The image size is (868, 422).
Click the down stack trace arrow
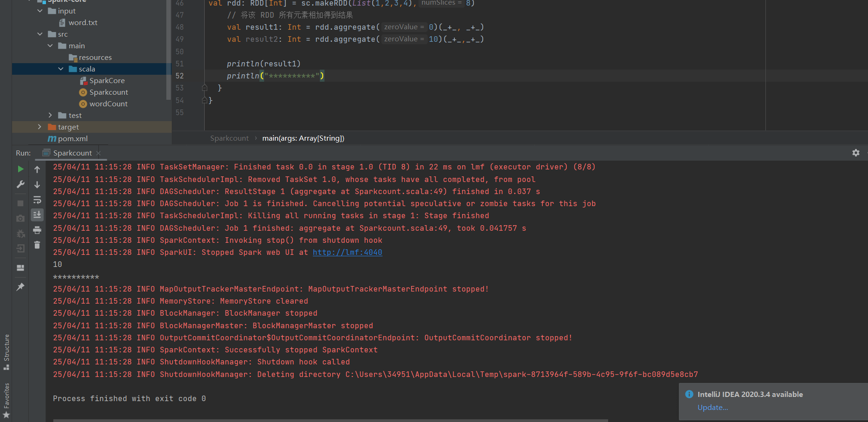pyautogui.click(x=37, y=185)
